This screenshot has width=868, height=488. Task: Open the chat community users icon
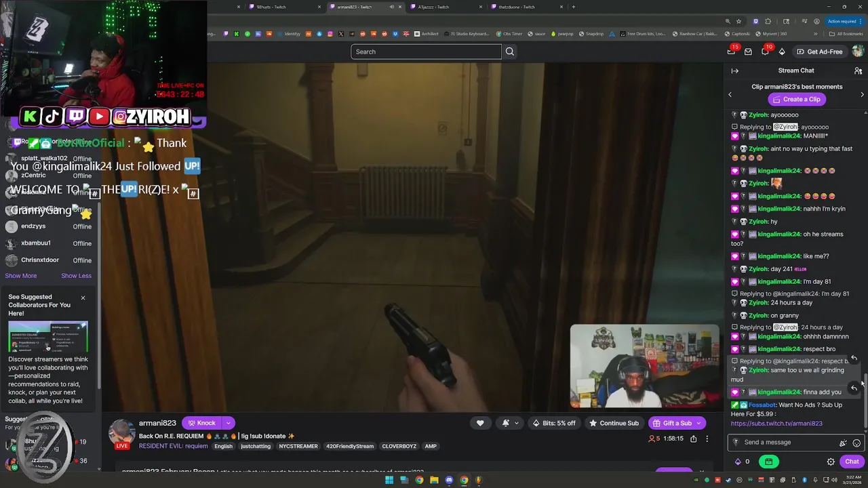[x=858, y=70]
